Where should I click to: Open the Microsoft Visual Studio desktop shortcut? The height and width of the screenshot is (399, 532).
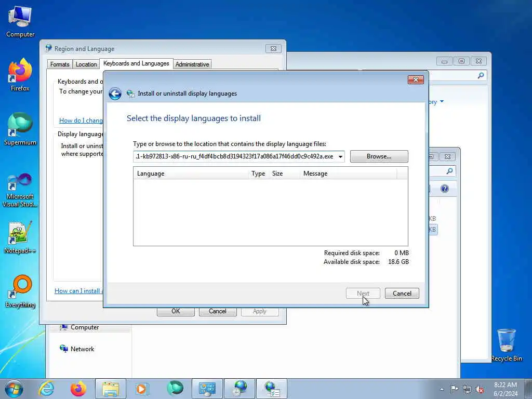tap(20, 190)
